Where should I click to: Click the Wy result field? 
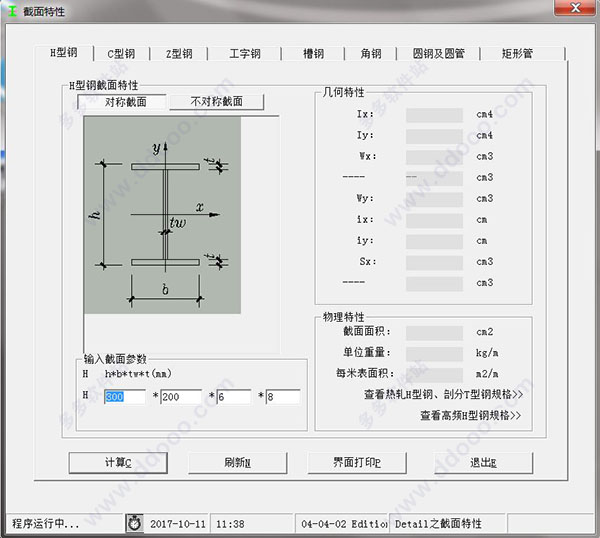point(434,199)
